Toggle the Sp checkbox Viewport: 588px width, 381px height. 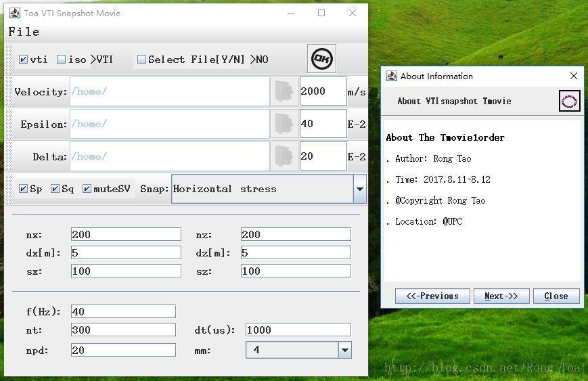click(x=23, y=189)
